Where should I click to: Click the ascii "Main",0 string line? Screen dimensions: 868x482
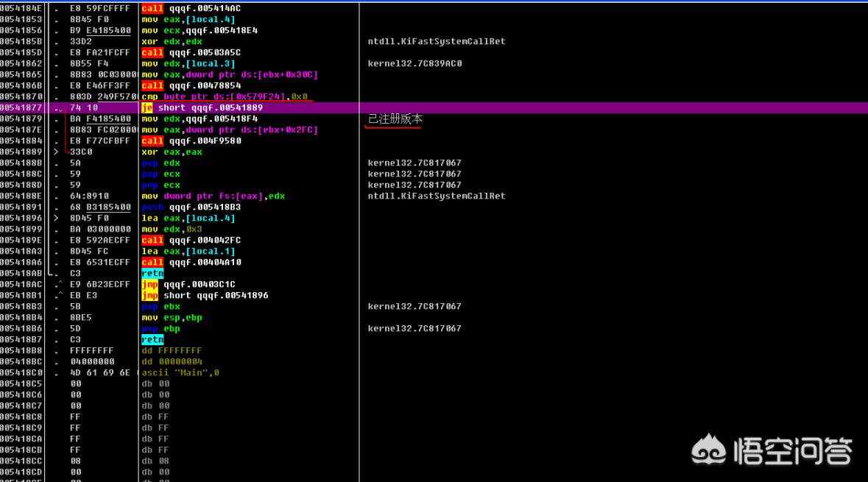click(180, 373)
